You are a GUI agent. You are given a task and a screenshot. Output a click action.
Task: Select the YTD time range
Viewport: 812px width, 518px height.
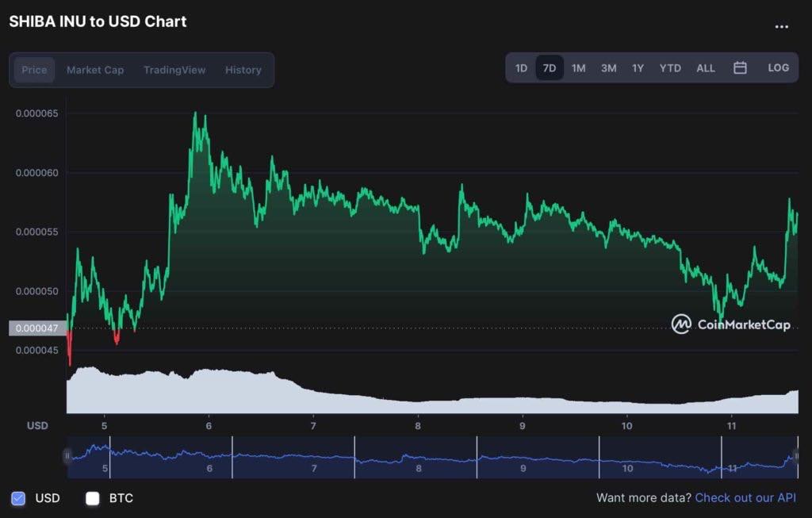[x=670, y=68]
